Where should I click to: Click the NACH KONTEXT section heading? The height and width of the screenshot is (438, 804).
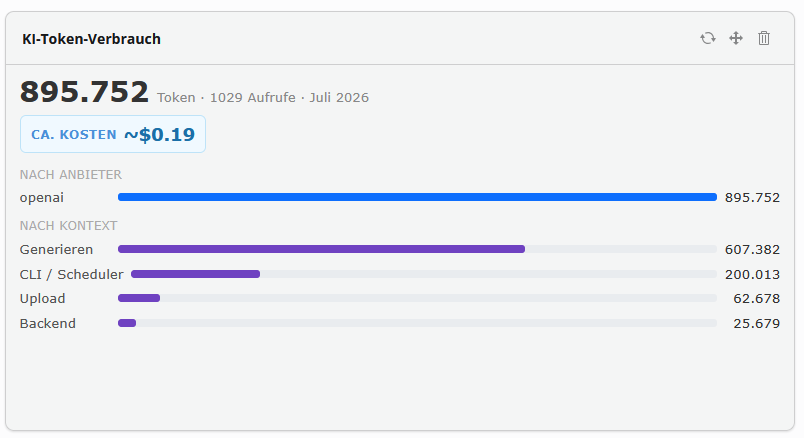68,226
